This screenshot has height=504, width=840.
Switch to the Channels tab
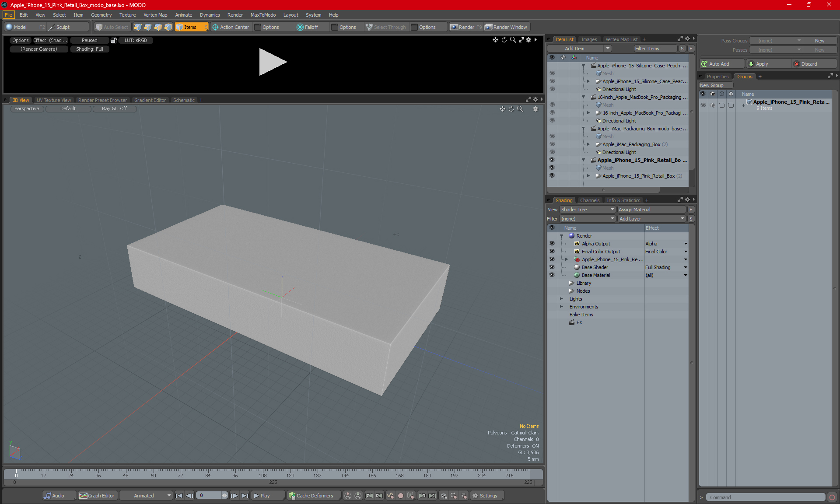[x=589, y=200]
